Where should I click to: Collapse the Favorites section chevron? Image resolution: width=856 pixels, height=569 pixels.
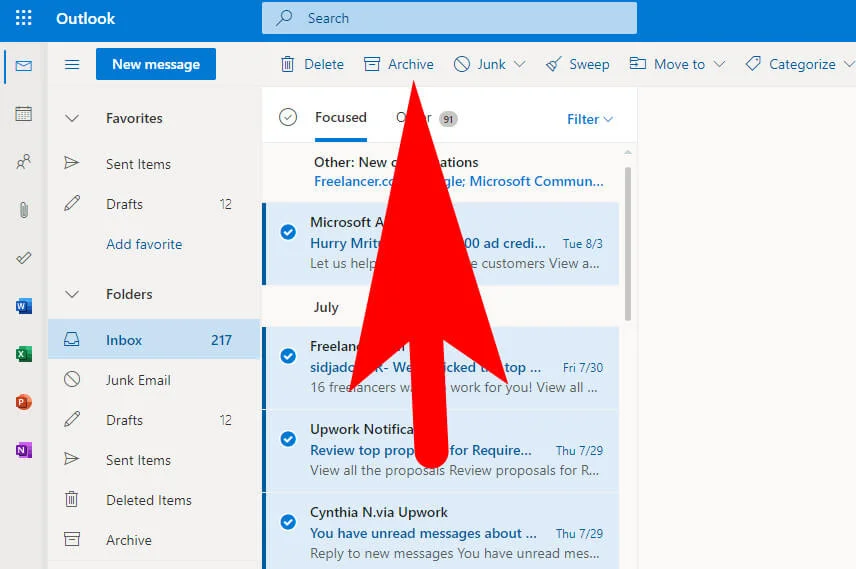point(72,118)
